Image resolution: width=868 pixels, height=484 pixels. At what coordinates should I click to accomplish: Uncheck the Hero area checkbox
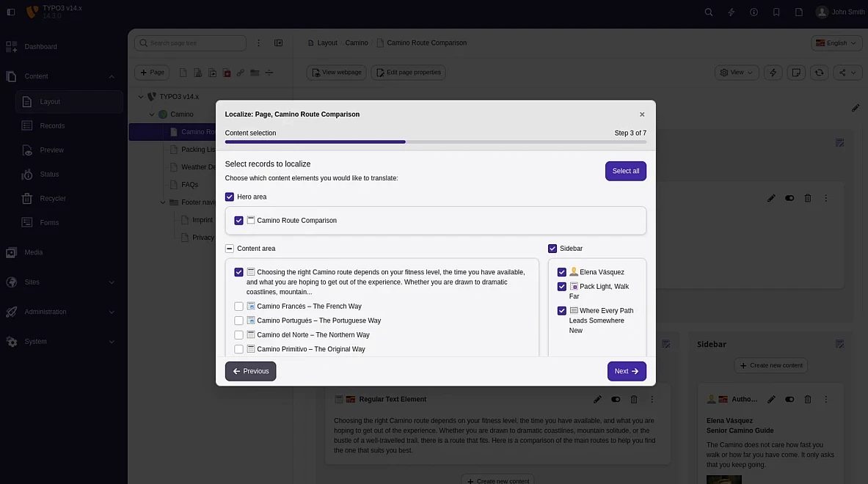tap(229, 197)
